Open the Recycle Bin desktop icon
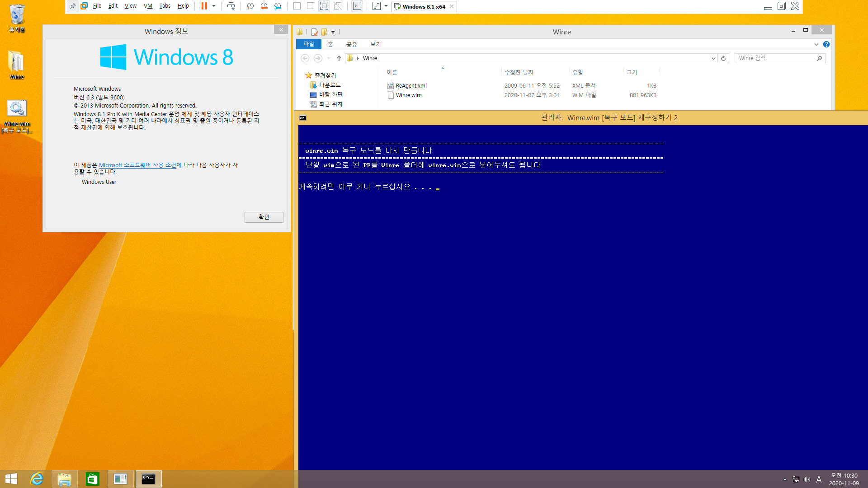 tap(17, 18)
